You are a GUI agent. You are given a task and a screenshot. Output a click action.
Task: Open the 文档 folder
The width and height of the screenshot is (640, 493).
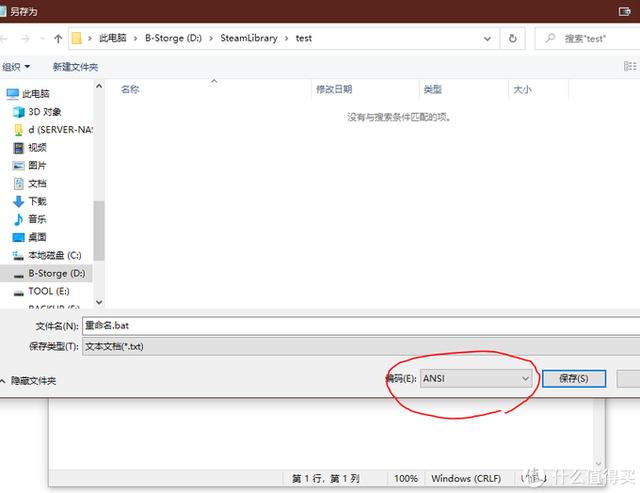click(x=37, y=184)
